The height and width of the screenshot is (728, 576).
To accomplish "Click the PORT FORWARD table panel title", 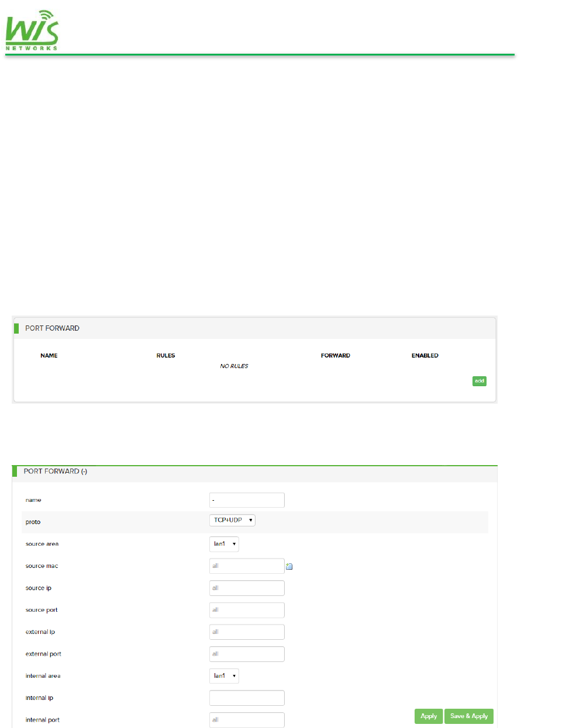I will pos(52,328).
